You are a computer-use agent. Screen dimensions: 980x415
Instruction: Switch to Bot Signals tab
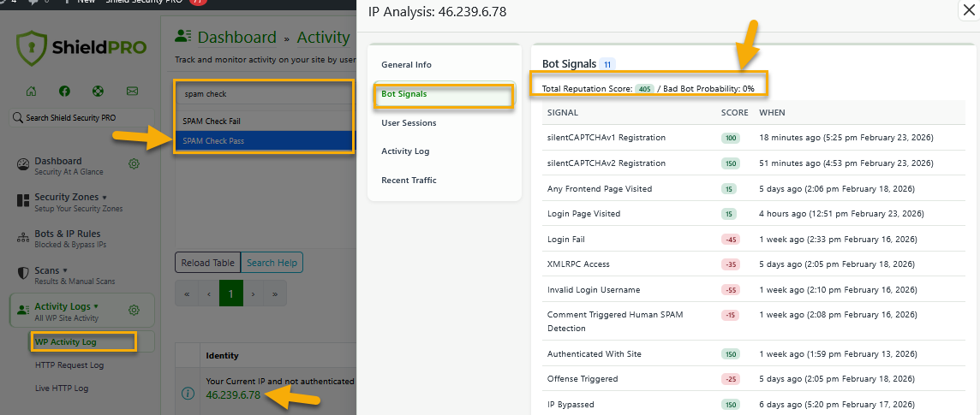445,93
